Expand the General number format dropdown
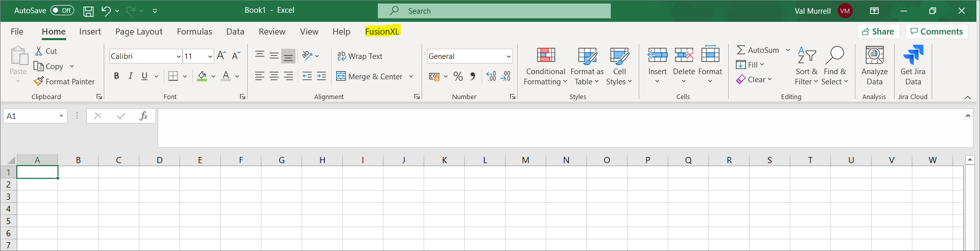 [x=508, y=56]
